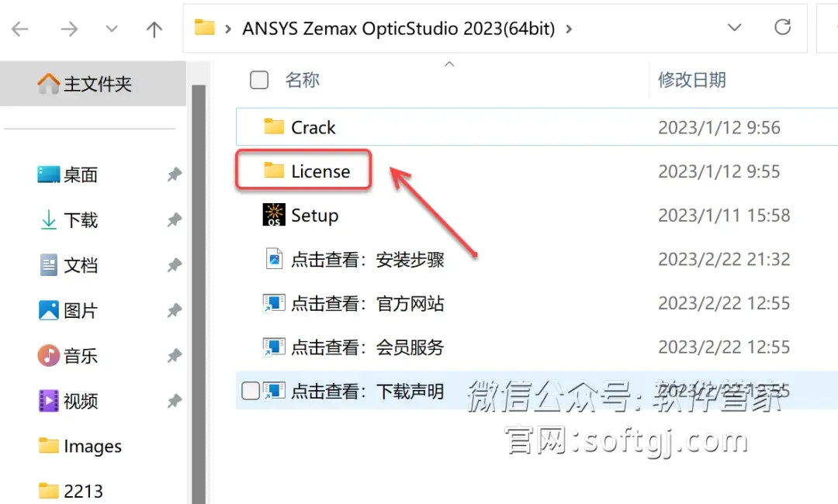
Task: Select the License folder icon
Action: pos(274,171)
